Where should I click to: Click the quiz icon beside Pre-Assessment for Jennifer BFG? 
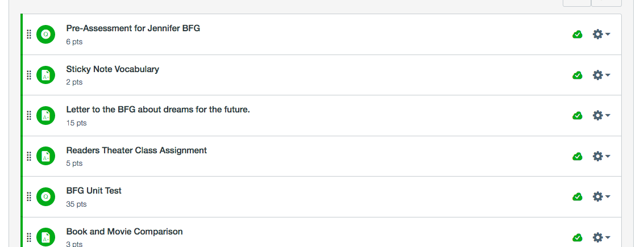click(46, 34)
